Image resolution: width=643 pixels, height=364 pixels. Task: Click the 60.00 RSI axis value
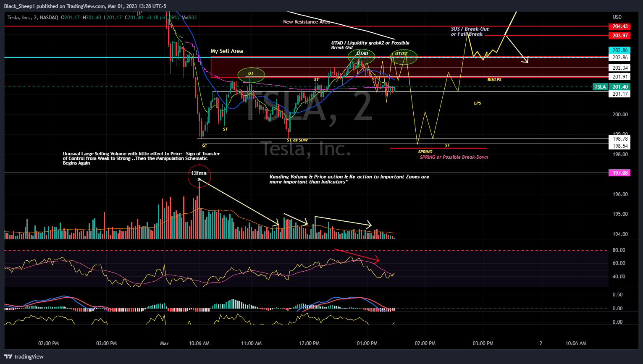pyautogui.click(x=619, y=263)
